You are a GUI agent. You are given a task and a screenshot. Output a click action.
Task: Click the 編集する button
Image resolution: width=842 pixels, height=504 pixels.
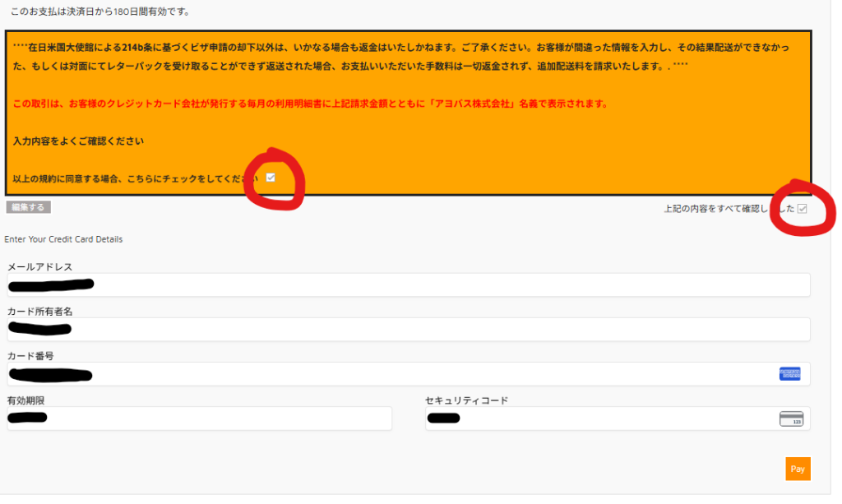pos(28,207)
